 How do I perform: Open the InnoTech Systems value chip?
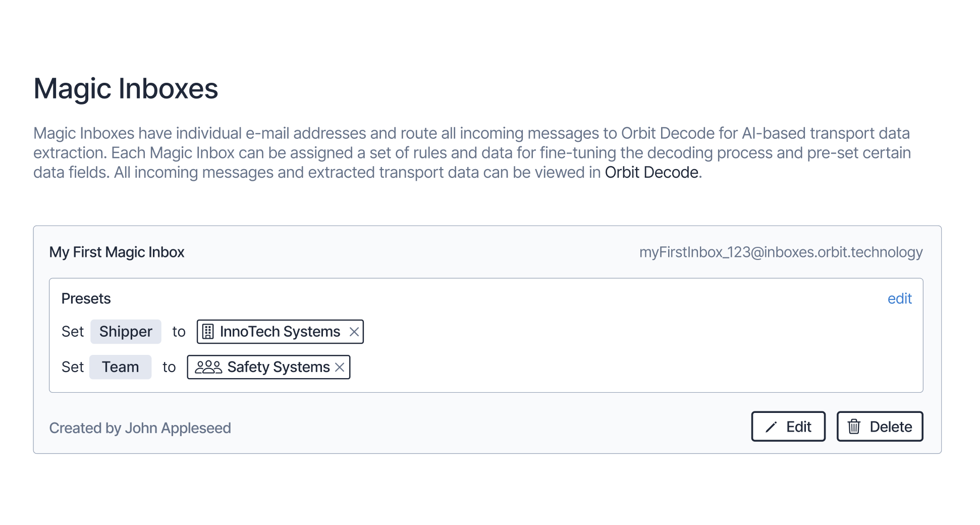click(x=280, y=332)
